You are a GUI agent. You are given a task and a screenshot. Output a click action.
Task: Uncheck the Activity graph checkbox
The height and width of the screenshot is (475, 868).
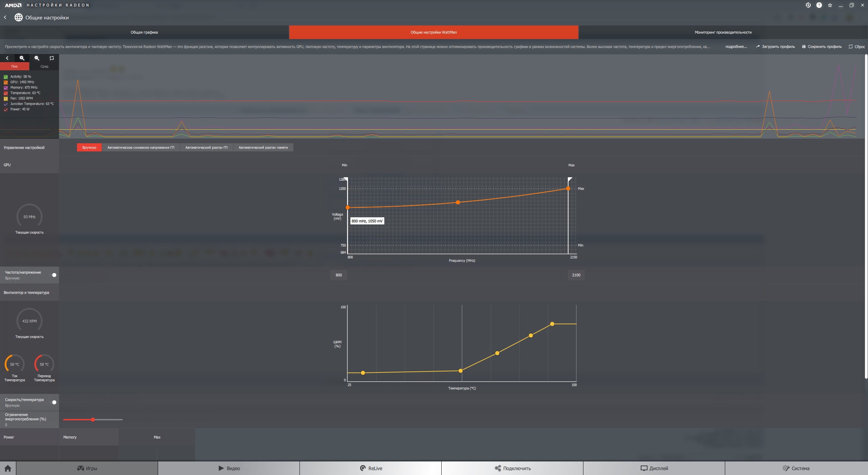pos(6,77)
